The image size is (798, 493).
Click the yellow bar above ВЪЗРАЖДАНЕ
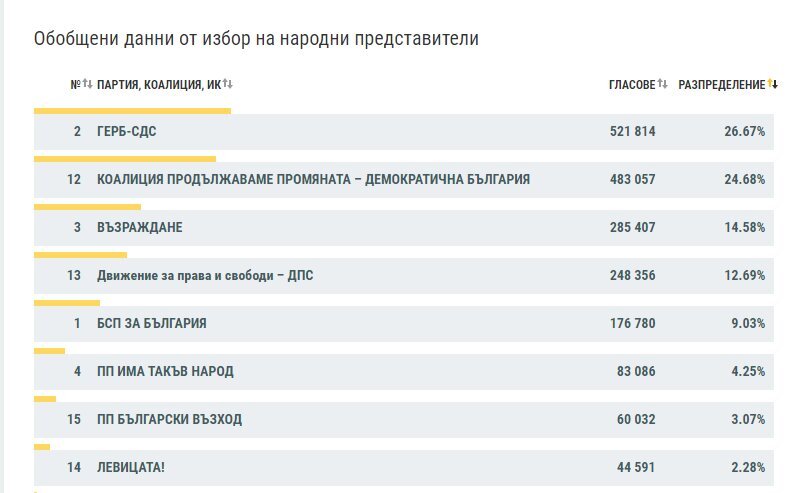pos(88,207)
